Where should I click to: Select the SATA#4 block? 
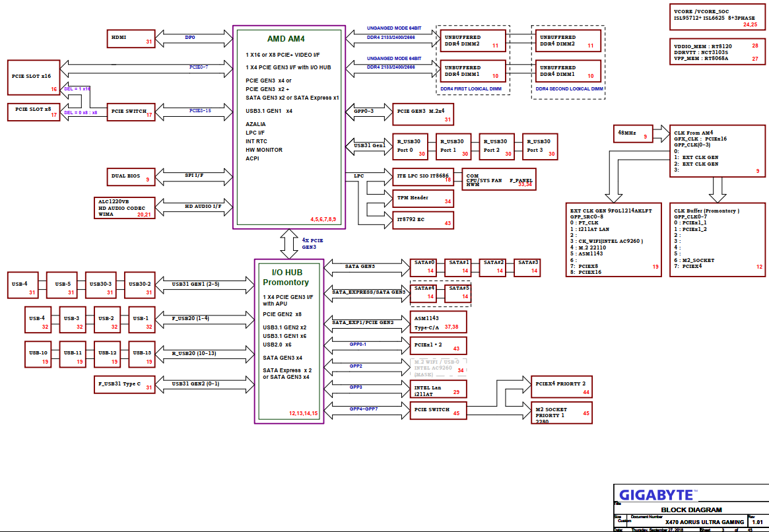tap(424, 293)
